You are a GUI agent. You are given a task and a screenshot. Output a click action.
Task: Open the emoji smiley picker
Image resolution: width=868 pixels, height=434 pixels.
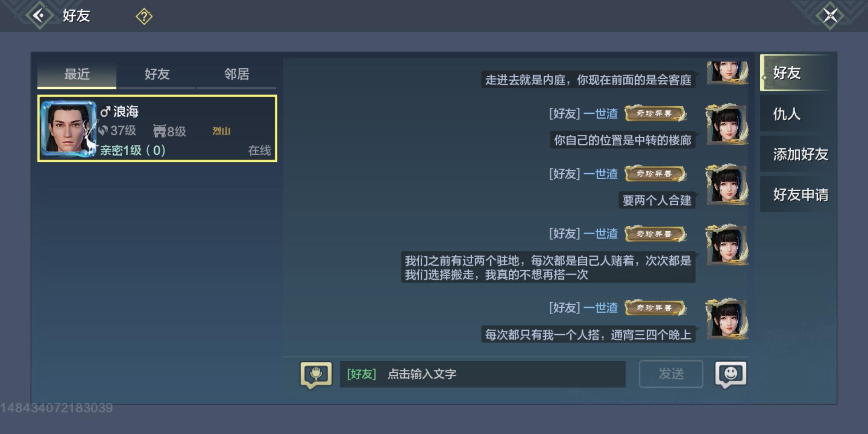pyautogui.click(x=731, y=374)
